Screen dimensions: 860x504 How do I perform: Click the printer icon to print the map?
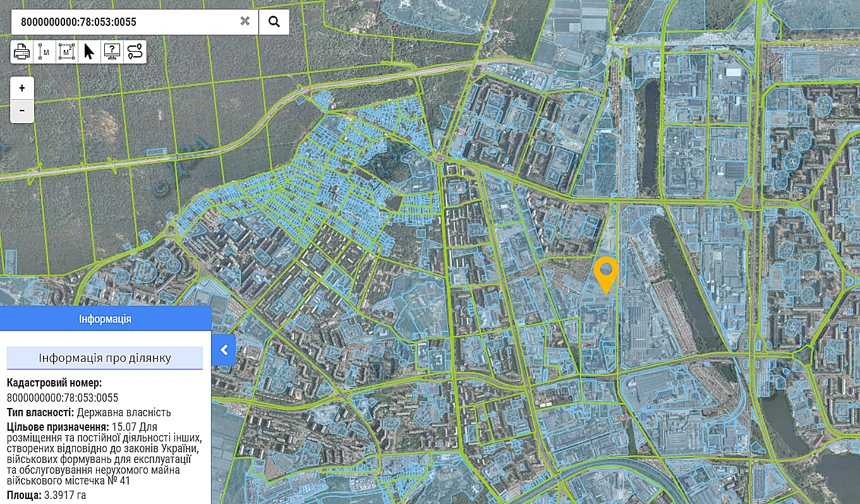(x=21, y=52)
